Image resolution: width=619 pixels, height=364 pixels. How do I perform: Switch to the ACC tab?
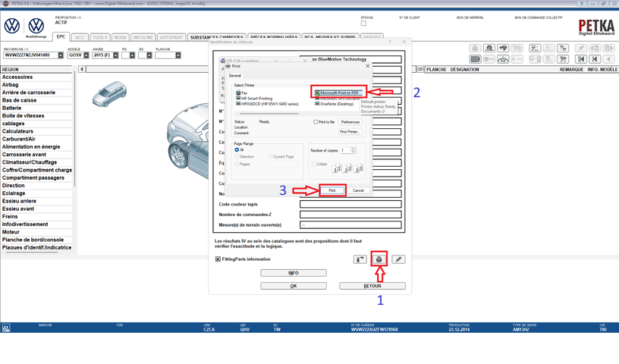[x=80, y=37]
